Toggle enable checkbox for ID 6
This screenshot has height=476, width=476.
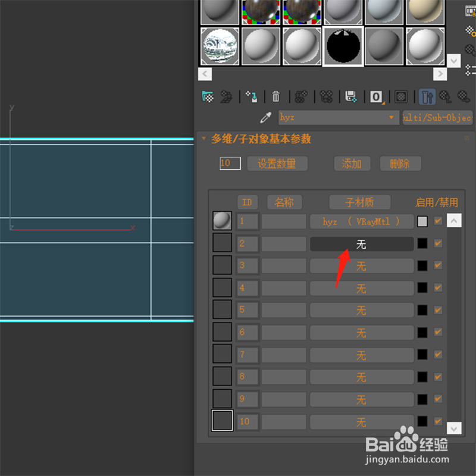438,332
